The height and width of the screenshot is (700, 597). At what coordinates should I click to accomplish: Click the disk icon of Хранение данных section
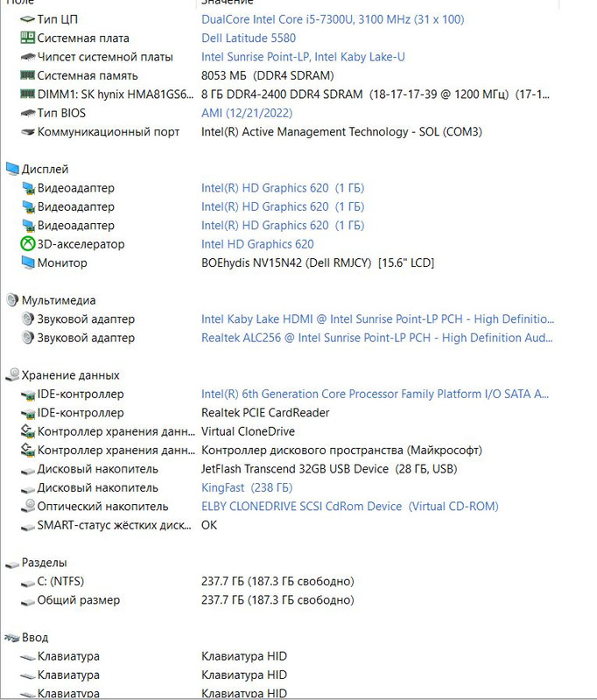point(12,375)
